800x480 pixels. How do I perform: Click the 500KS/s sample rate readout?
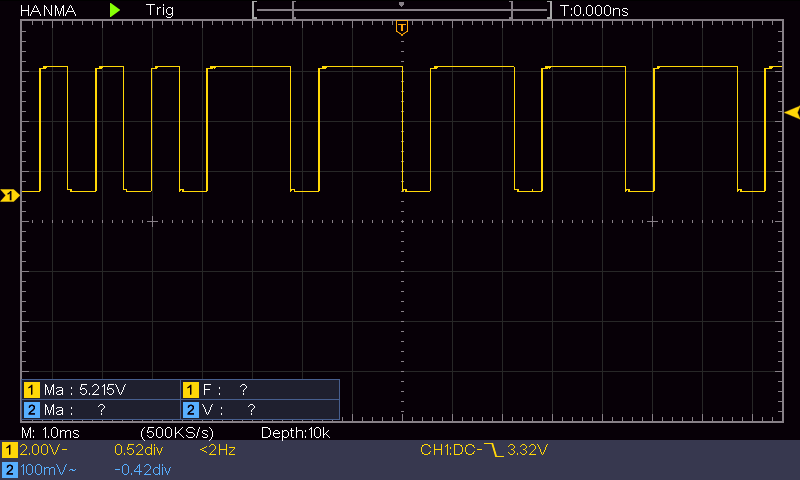[x=178, y=433]
